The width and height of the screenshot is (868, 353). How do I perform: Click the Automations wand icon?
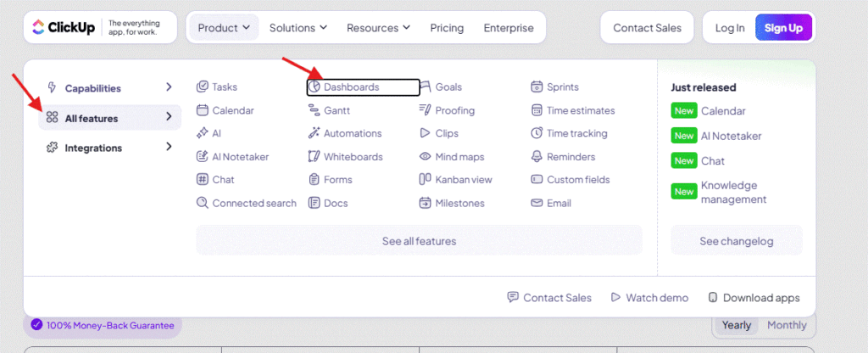point(314,133)
